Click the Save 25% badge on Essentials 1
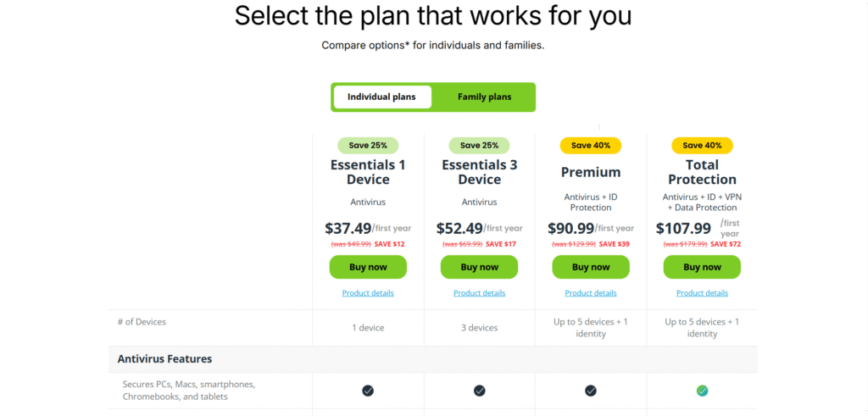Viewport: 868px width, 416px height. coord(368,146)
